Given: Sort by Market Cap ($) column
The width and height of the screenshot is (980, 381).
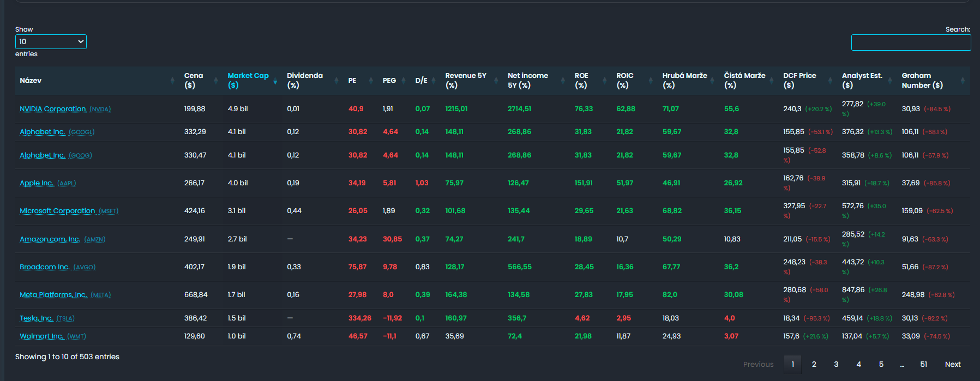Looking at the screenshot, I should (252, 81).
